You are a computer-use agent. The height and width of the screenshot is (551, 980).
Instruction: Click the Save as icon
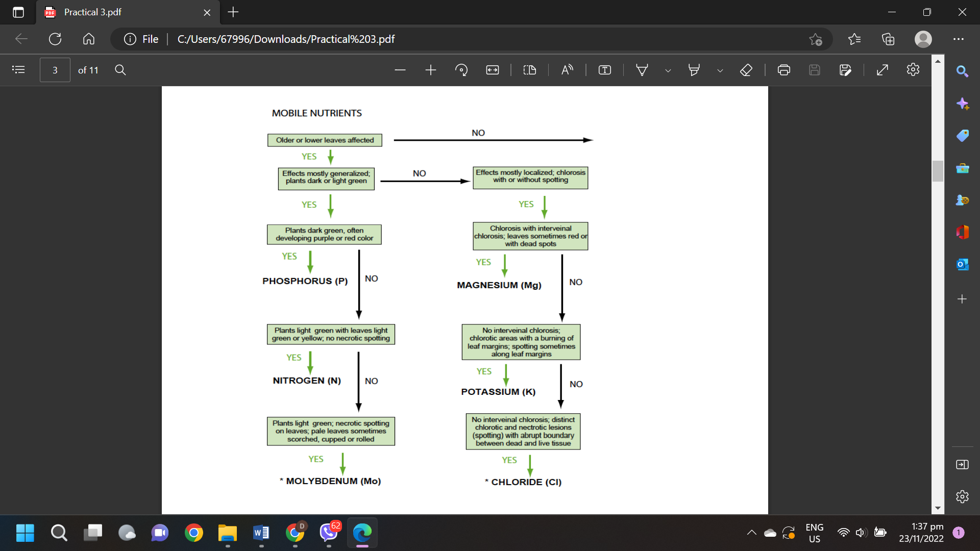point(845,70)
